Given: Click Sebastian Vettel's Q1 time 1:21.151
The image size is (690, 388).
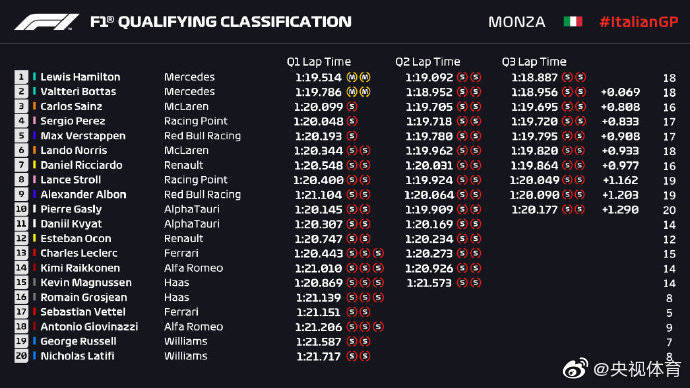Looking at the screenshot, I should coord(318,312).
